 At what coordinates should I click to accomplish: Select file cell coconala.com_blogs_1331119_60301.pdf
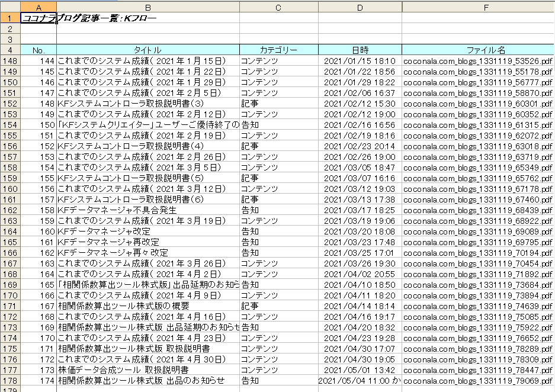click(478, 103)
